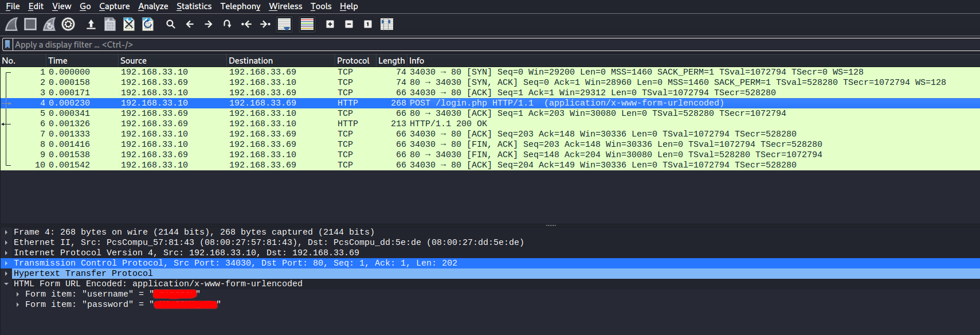This screenshot has width=980, height=335.
Task: Click the display filter bookmark button
Action: [x=7, y=45]
